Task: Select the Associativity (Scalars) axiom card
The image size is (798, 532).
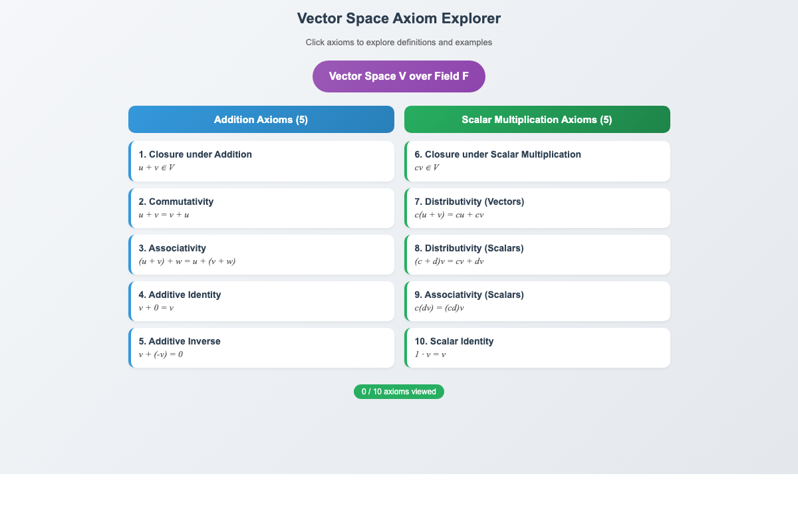Action: [537, 301]
